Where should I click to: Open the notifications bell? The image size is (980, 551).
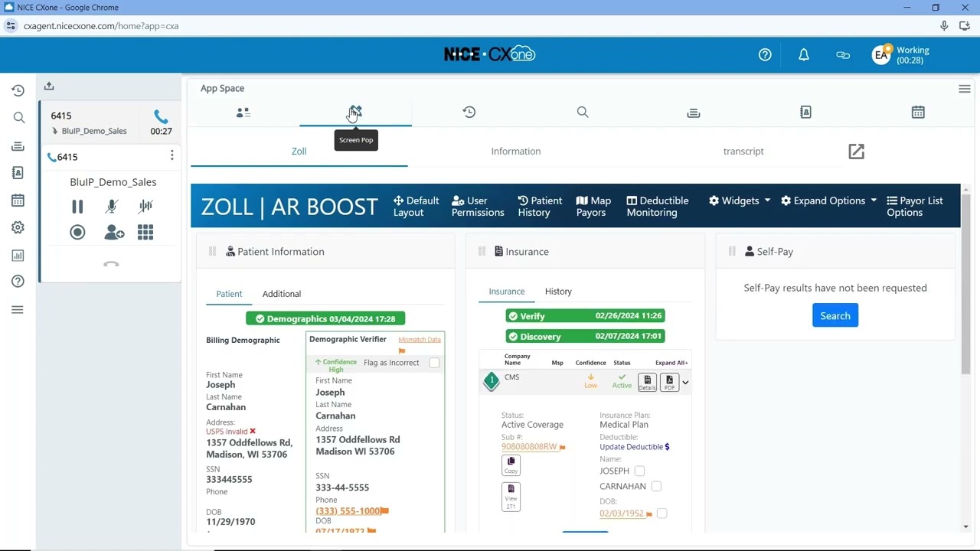[x=804, y=55]
